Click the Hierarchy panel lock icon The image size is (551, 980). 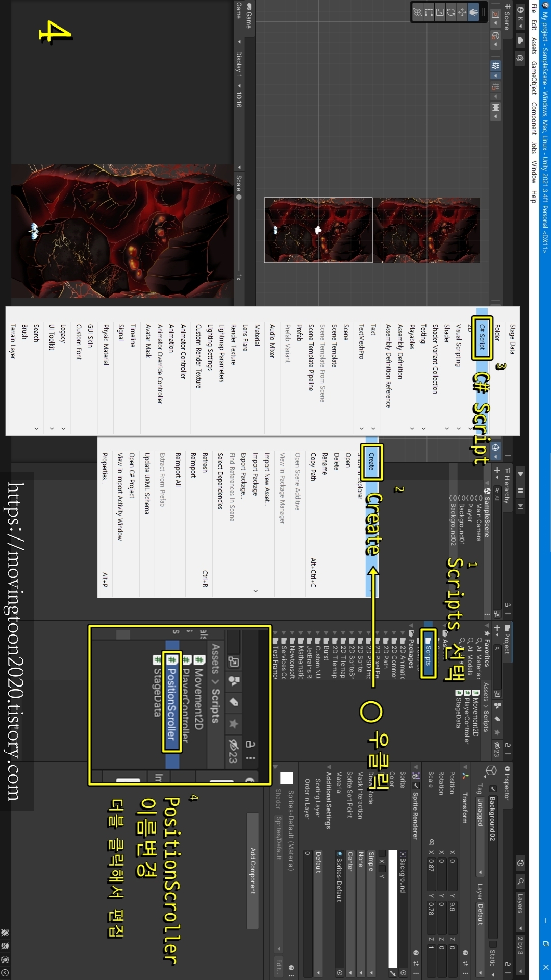tap(507, 605)
